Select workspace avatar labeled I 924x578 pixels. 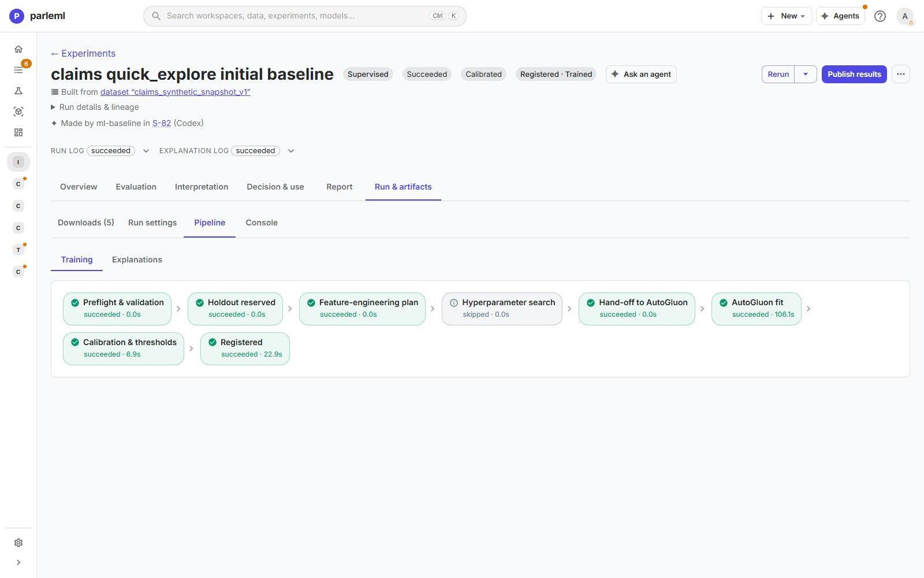tap(18, 162)
